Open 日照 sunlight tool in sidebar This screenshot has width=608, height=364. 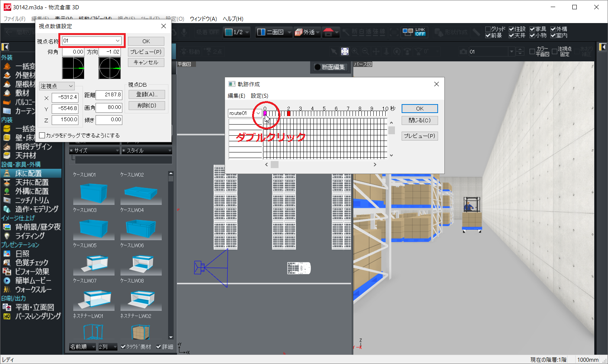(x=22, y=254)
